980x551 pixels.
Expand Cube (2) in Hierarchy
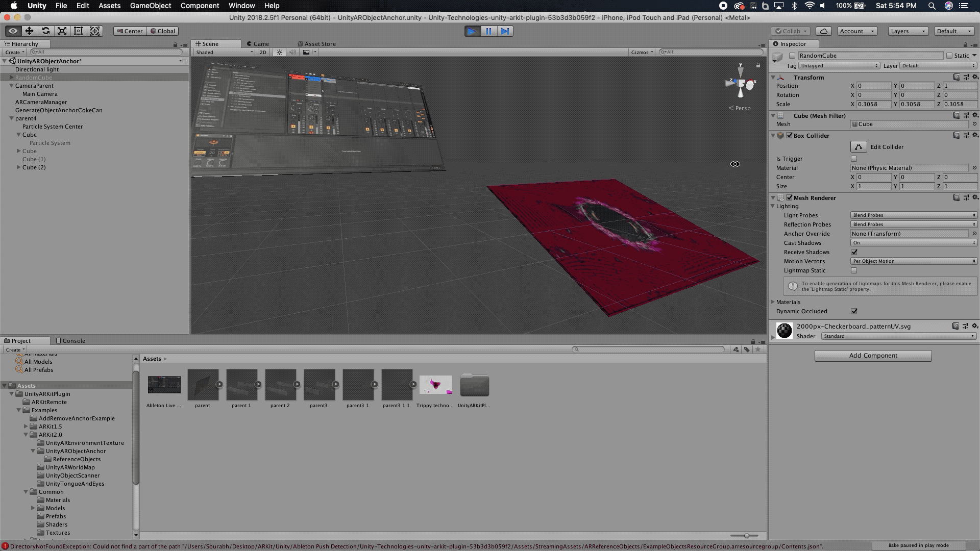19,167
